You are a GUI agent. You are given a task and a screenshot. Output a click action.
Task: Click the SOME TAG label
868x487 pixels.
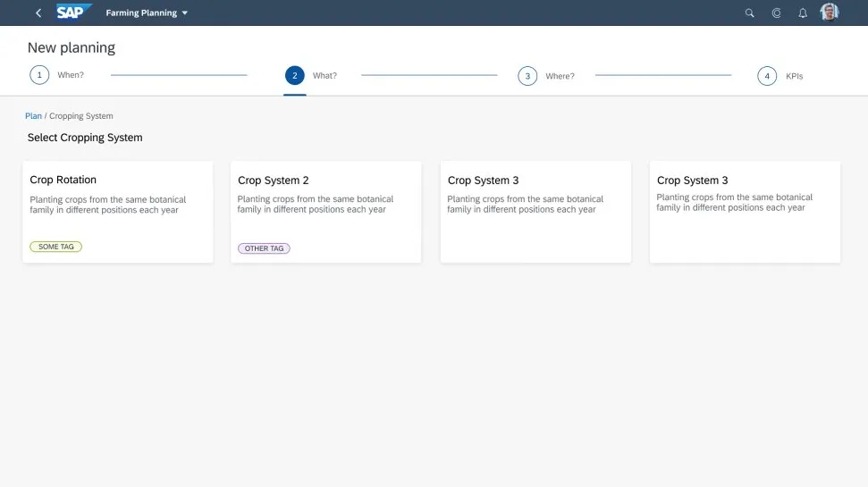pyautogui.click(x=55, y=247)
